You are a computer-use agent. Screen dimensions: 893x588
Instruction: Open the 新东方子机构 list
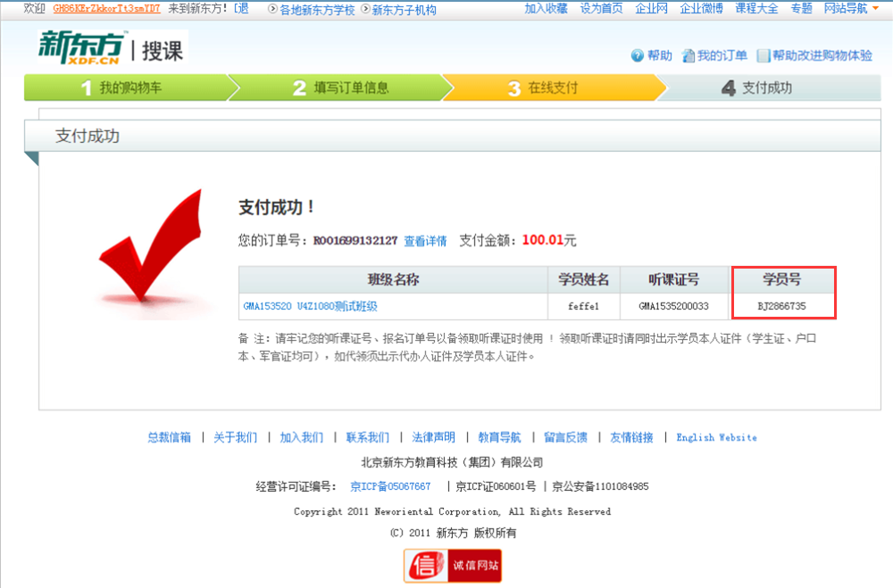click(x=405, y=10)
